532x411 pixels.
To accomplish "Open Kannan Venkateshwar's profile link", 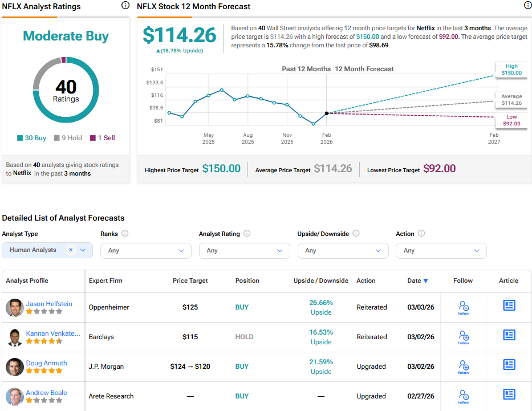I will click(53, 333).
